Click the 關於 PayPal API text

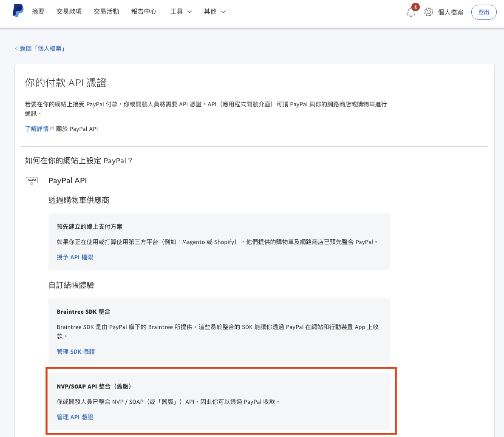tap(77, 129)
